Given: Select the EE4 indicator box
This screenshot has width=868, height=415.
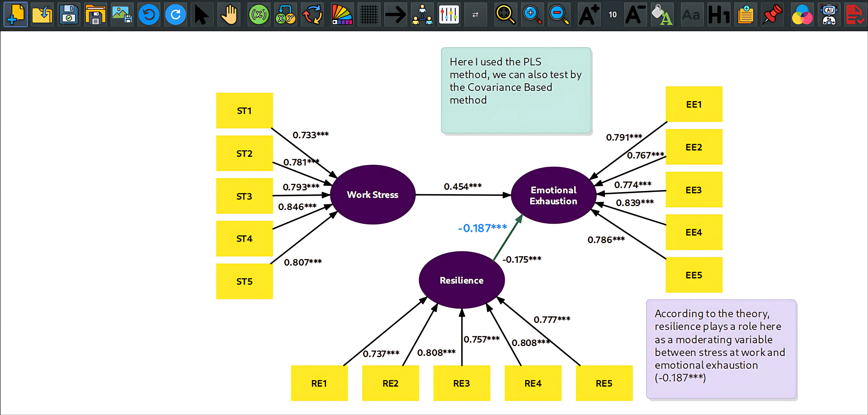Looking at the screenshot, I should [694, 232].
